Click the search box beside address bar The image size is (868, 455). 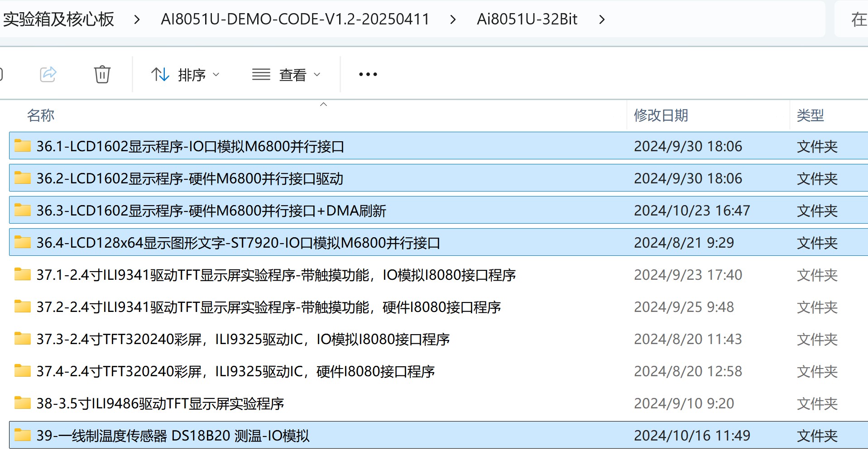point(852,19)
